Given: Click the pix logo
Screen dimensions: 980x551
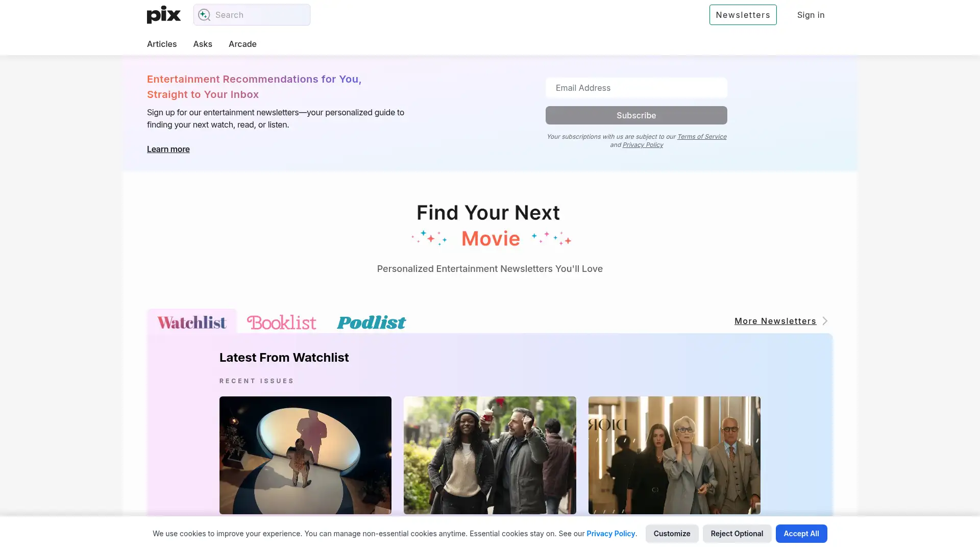Looking at the screenshot, I should (163, 15).
